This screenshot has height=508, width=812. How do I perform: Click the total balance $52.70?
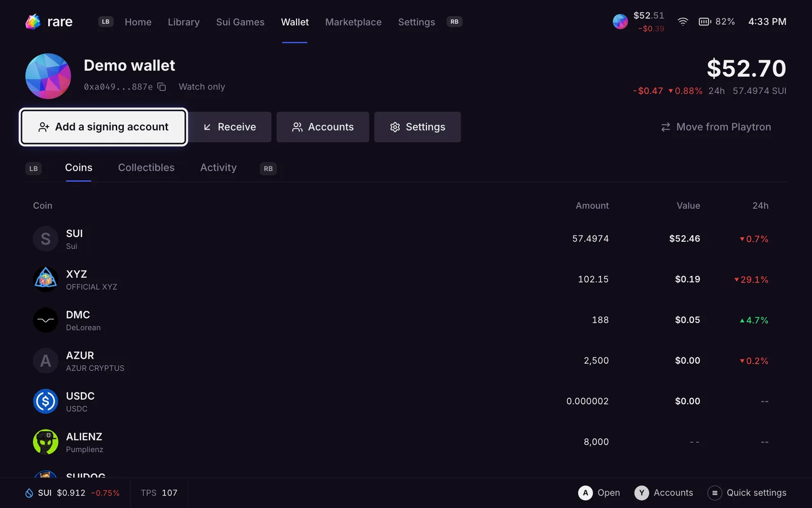coord(747,68)
